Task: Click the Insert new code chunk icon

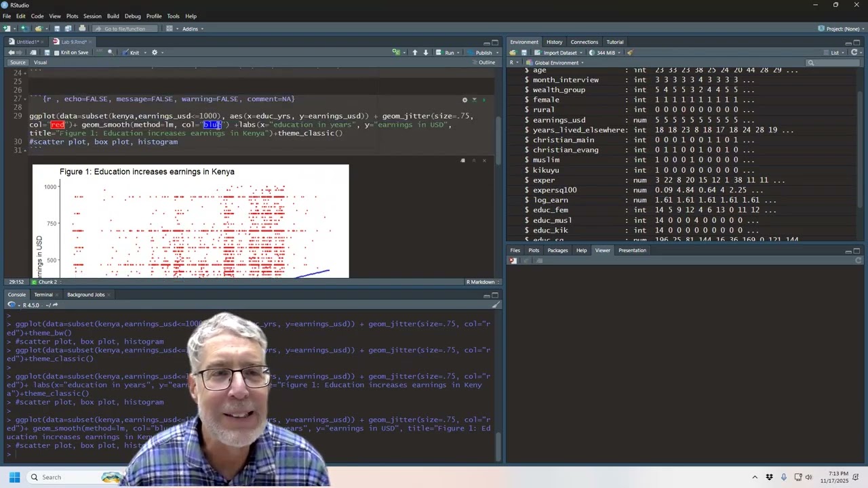Action: pos(397,52)
